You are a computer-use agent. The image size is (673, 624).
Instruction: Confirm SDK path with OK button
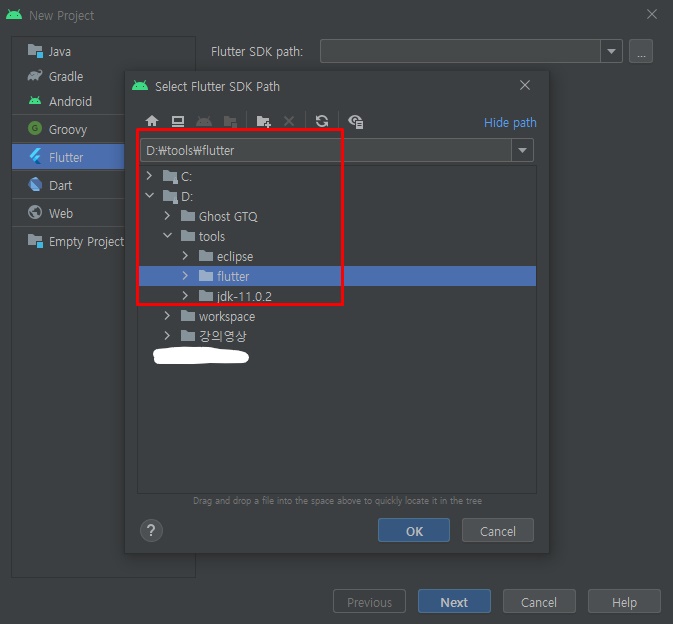tap(414, 530)
